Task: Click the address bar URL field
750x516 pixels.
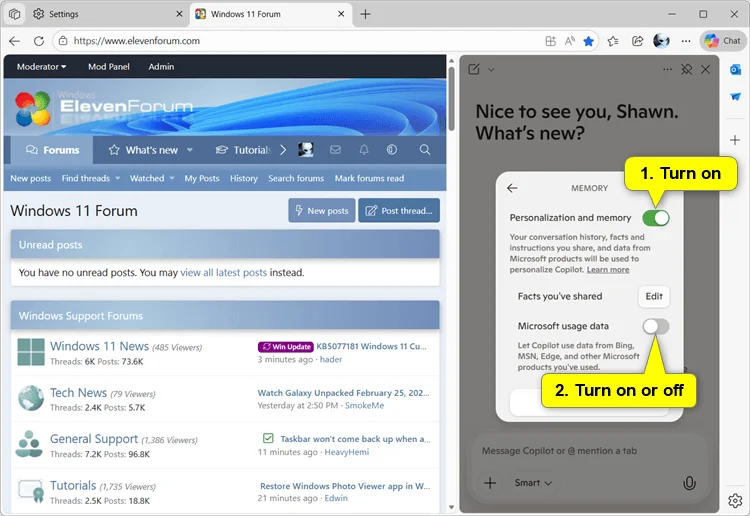Action: pyautogui.click(x=306, y=41)
